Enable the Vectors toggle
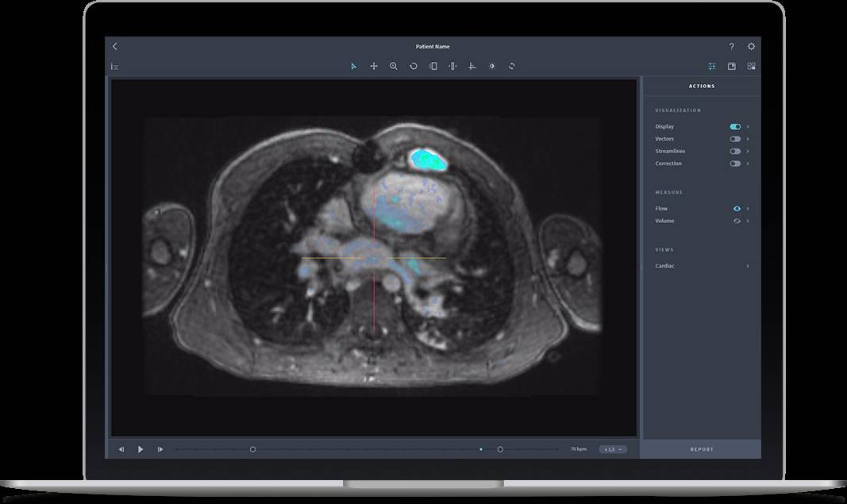 (735, 139)
